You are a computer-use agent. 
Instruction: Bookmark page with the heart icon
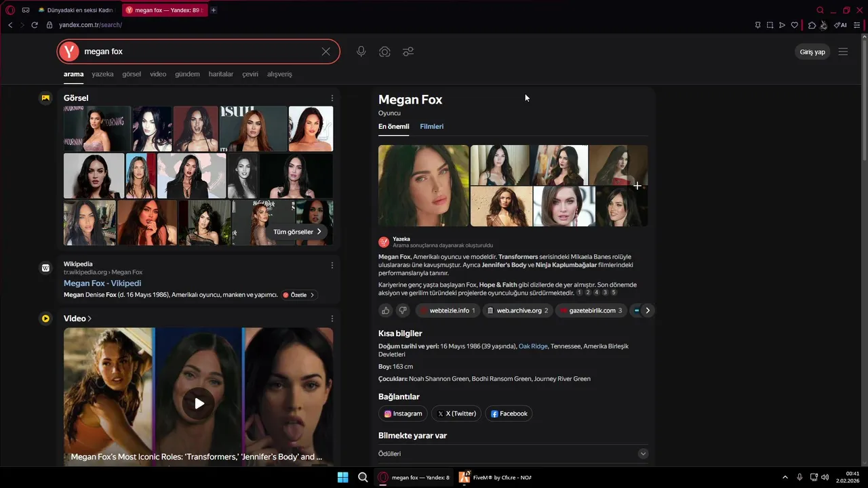pyautogui.click(x=794, y=25)
